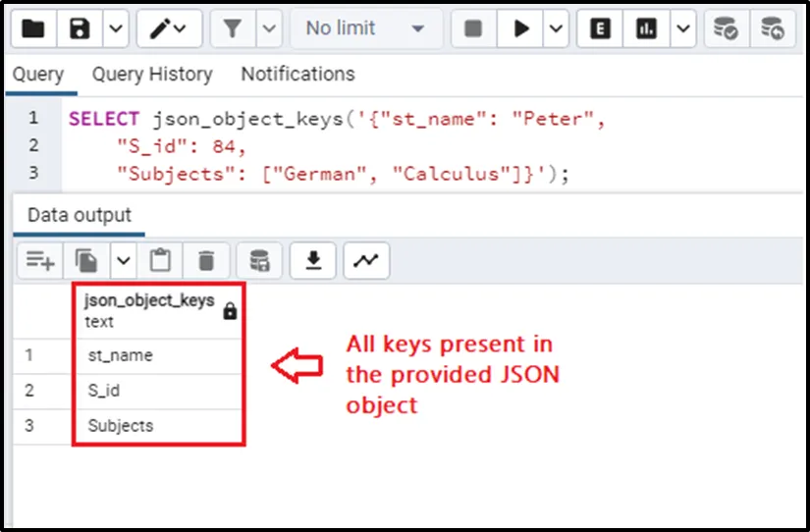810x532 pixels.
Task: Switch to the Query History tab
Action: pos(152,75)
